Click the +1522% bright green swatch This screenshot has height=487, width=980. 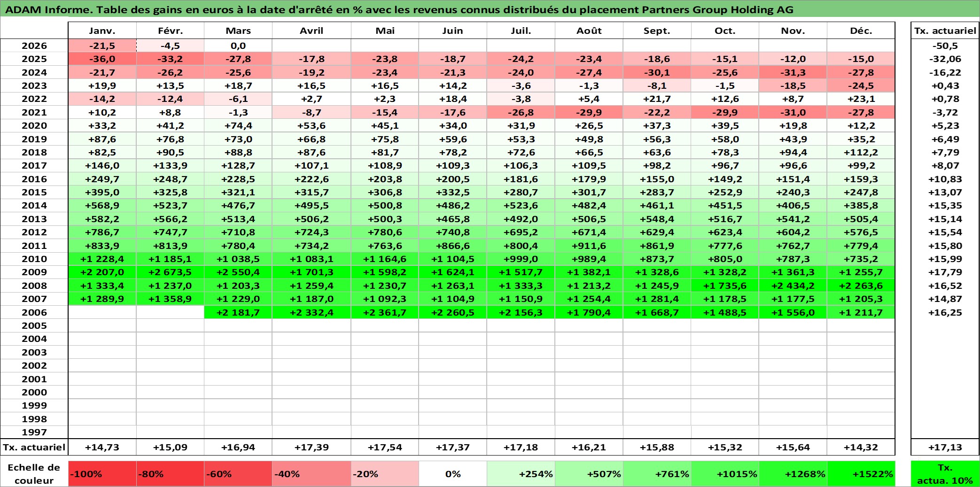[861, 474]
